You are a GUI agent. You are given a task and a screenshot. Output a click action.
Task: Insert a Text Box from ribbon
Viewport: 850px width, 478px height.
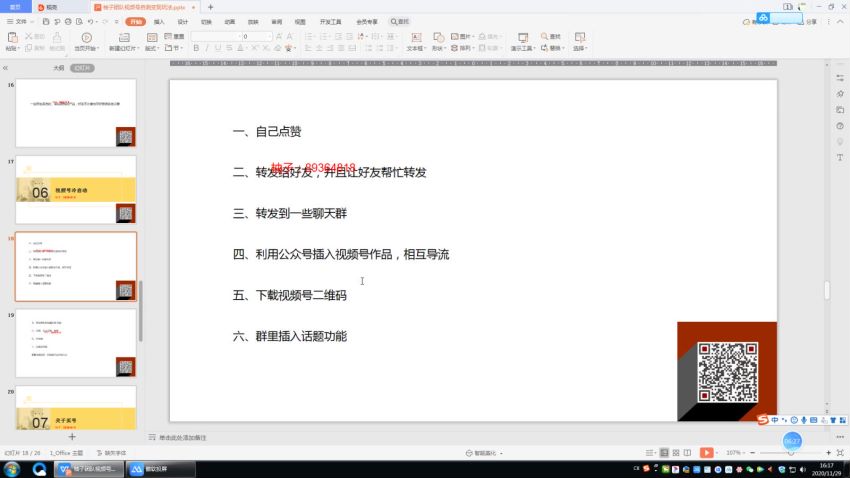click(416, 41)
